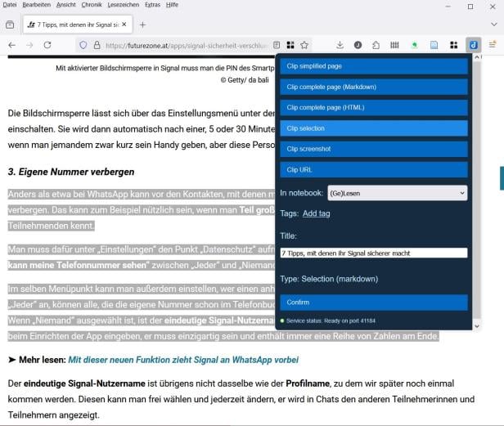
Task: Go forward one page in history
Action: (x=29, y=45)
